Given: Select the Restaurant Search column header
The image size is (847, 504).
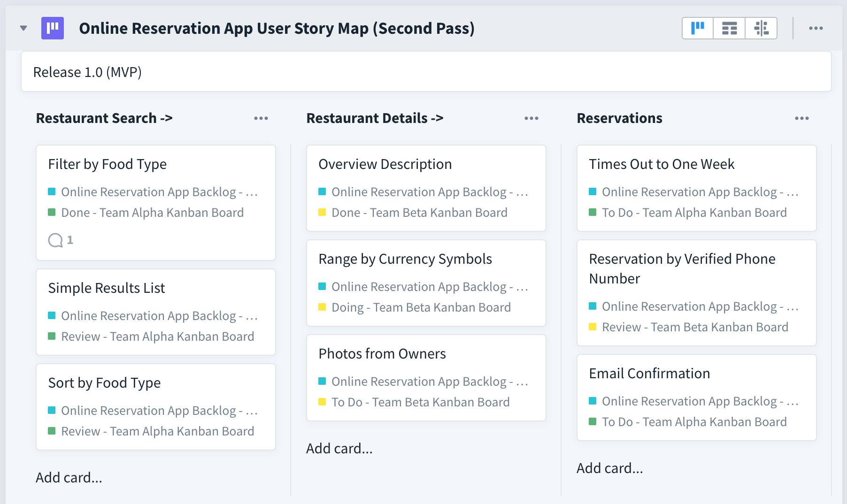Looking at the screenshot, I should (104, 118).
